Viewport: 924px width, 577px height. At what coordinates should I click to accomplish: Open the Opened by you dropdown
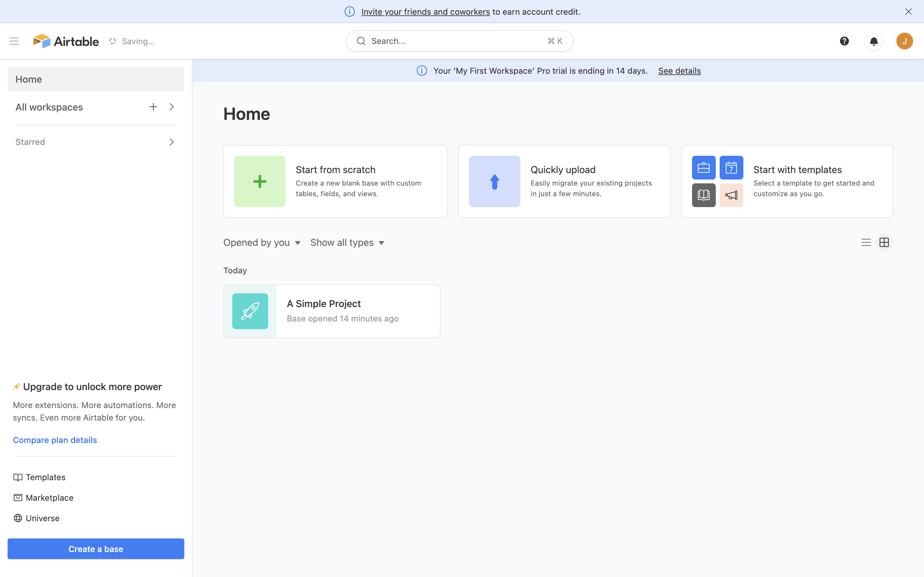(x=262, y=243)
